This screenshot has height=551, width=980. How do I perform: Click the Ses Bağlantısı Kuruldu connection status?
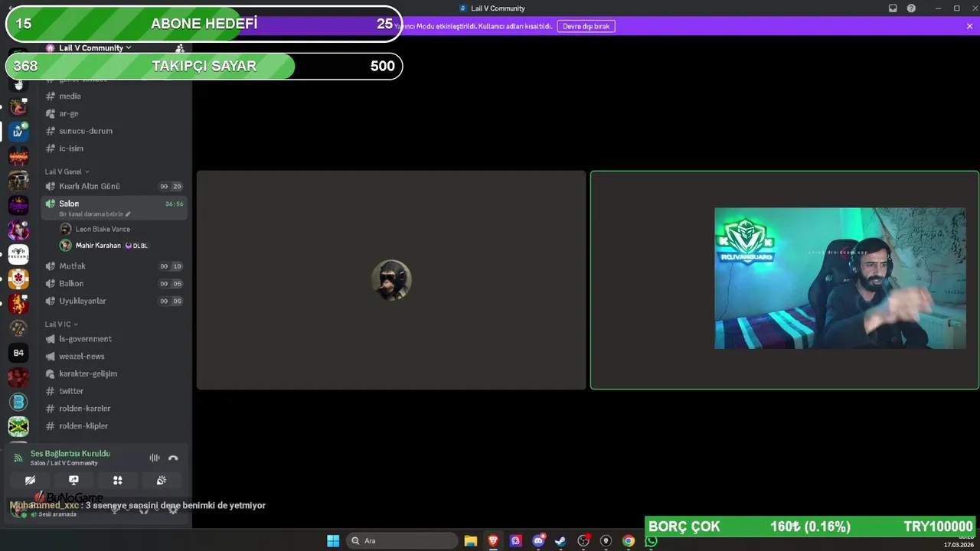[x=70, y=454]
